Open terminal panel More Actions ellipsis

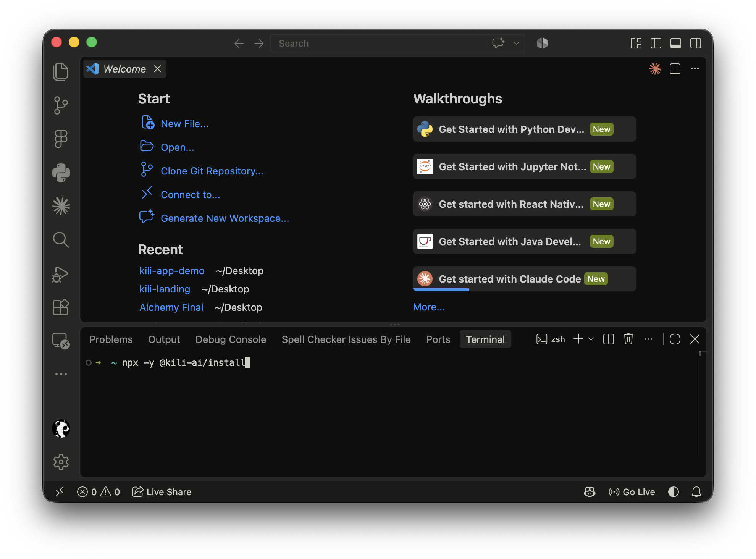click(648, 339)
